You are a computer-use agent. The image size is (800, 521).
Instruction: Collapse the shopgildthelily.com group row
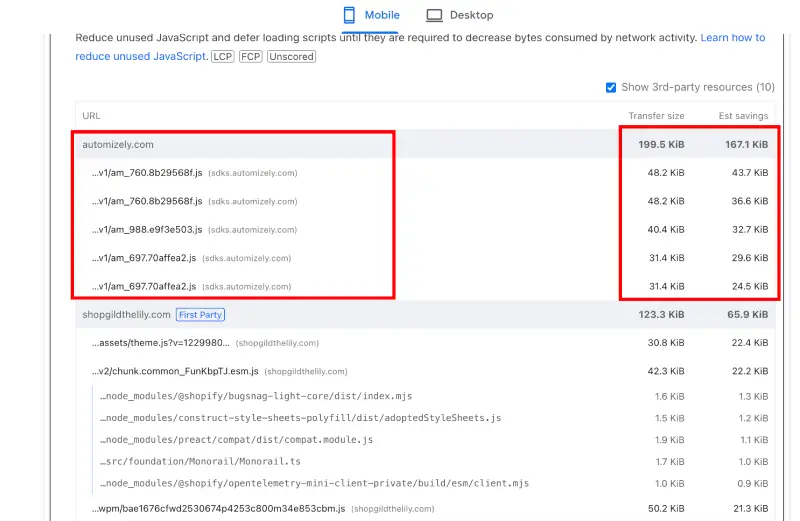[x=126, y=314]
